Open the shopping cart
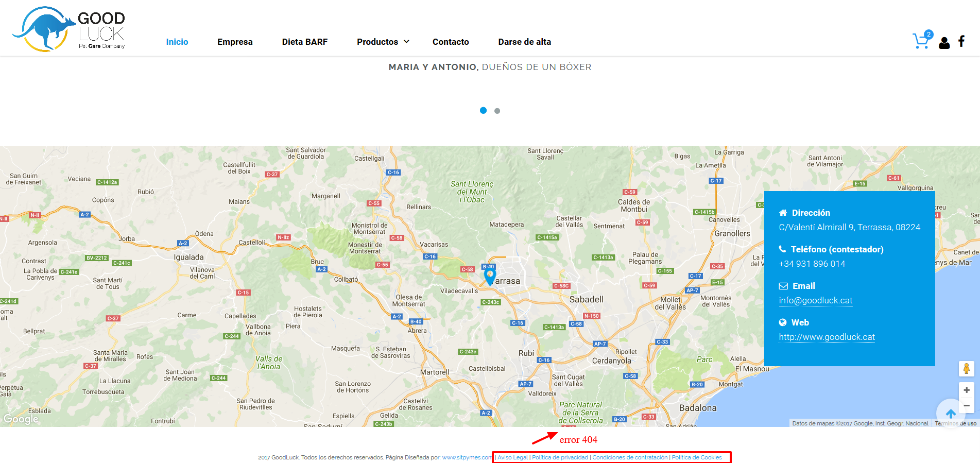 (x=922, y=40)
